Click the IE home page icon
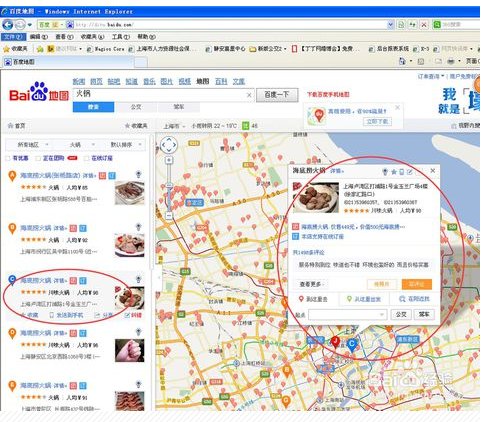This screenshot has width=486, height=422. 402,61
